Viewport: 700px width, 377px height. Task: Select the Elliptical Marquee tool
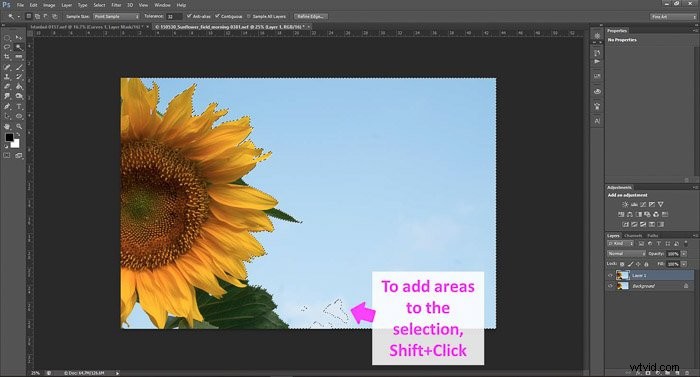pos(7,38)
